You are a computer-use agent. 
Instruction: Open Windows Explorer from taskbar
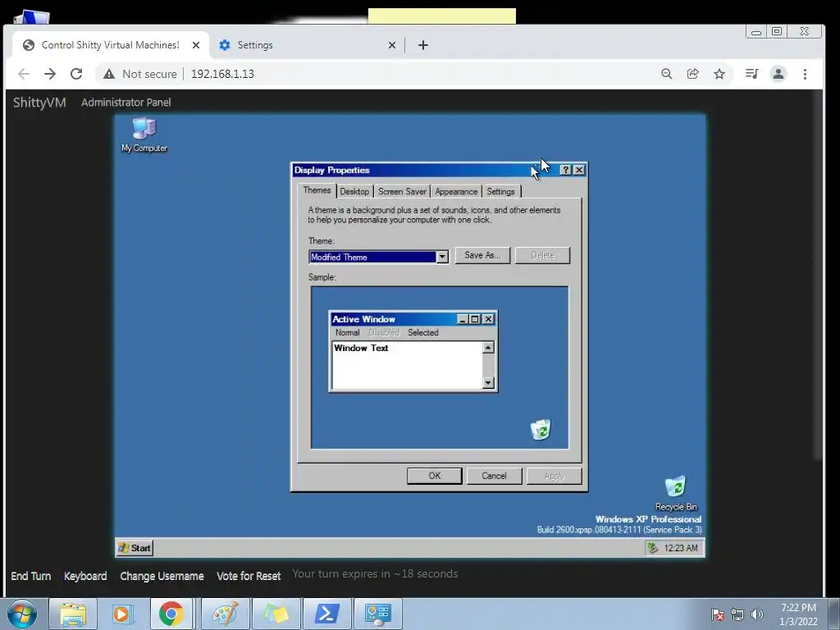pyautogui.click(x=73, y=614)
